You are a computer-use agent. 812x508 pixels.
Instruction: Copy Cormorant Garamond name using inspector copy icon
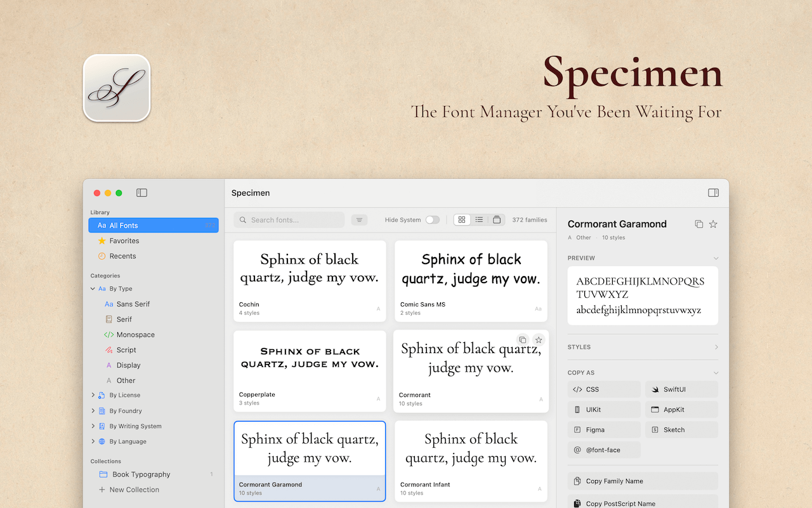(x=698, y=224)
